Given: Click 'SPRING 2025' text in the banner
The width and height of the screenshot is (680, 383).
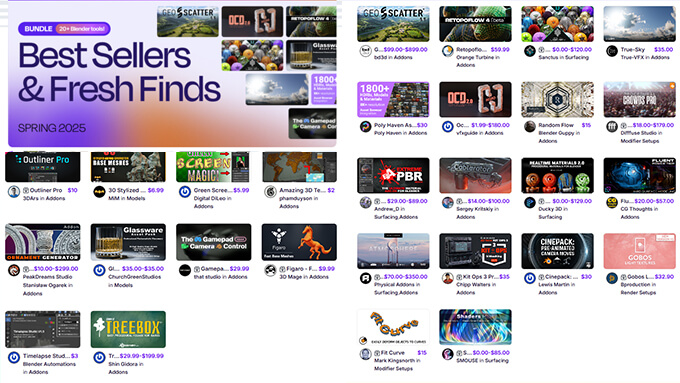Looking at the screenshot, I should coord(52,128).
